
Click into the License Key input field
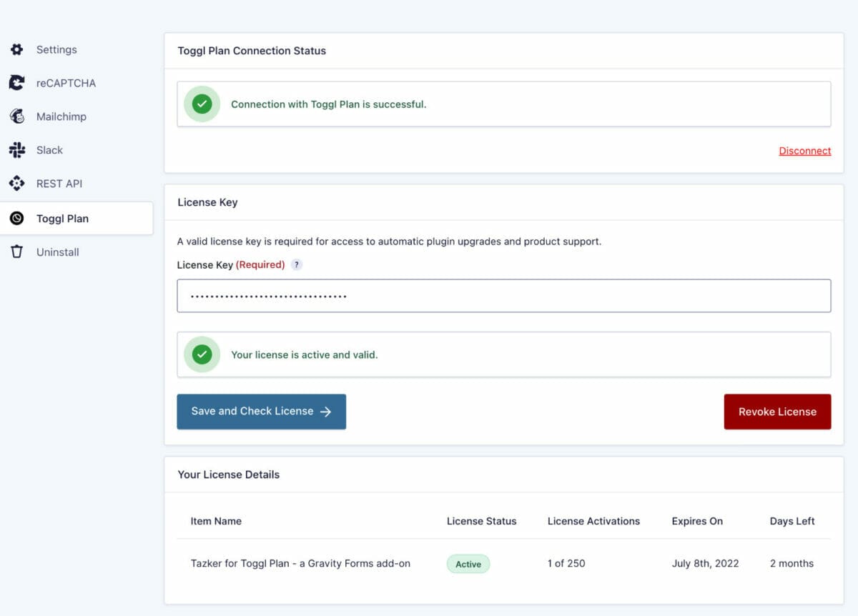point(503,296)
